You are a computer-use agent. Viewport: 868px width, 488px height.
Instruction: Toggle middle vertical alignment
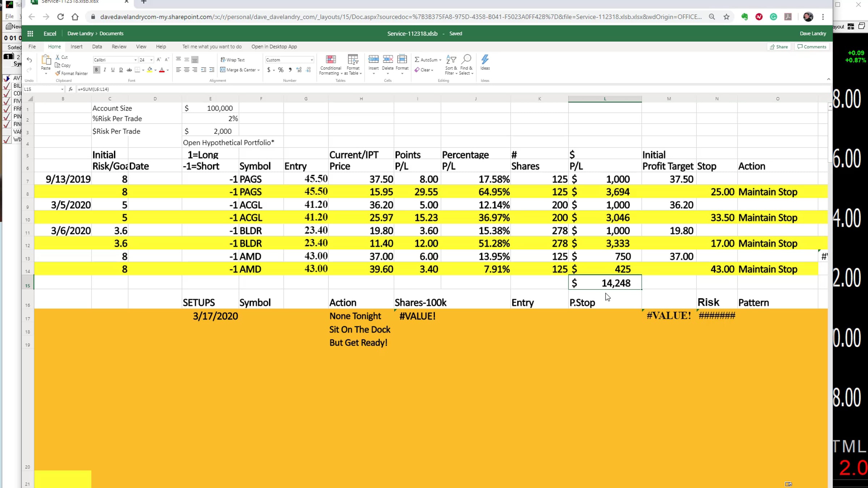coord(187,60)
